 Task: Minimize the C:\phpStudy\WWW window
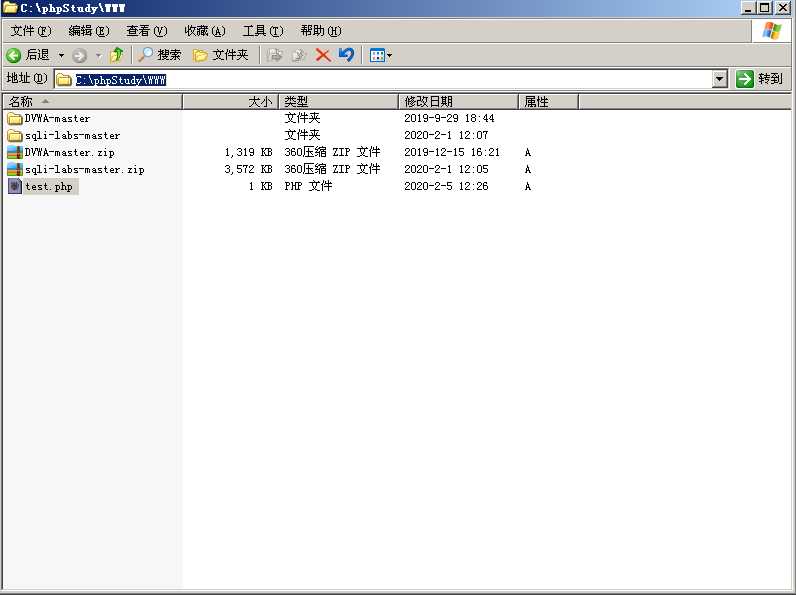[748, 8]
